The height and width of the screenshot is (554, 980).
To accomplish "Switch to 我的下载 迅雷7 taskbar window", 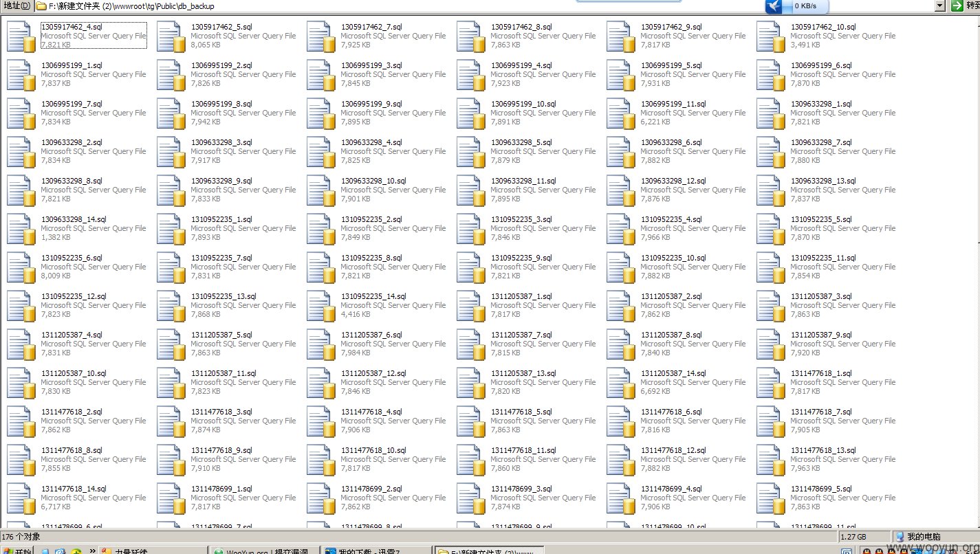I will 376,550.
